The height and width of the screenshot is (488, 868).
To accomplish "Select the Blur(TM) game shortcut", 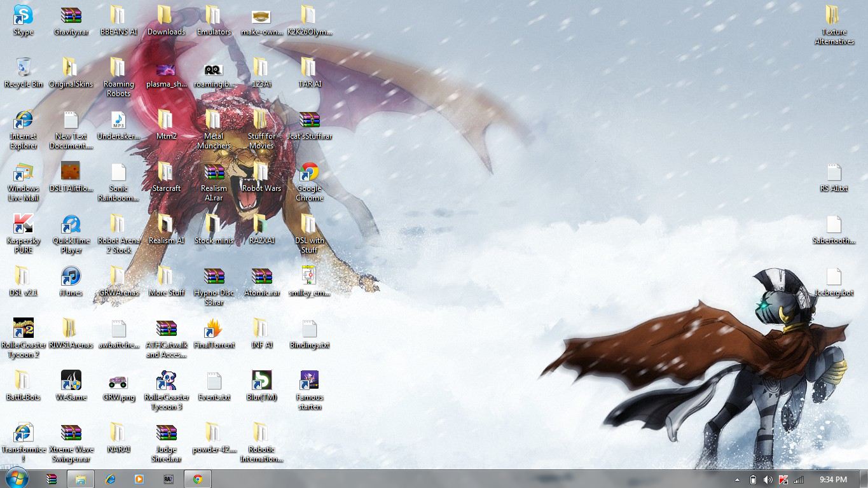I will [261, 386].
